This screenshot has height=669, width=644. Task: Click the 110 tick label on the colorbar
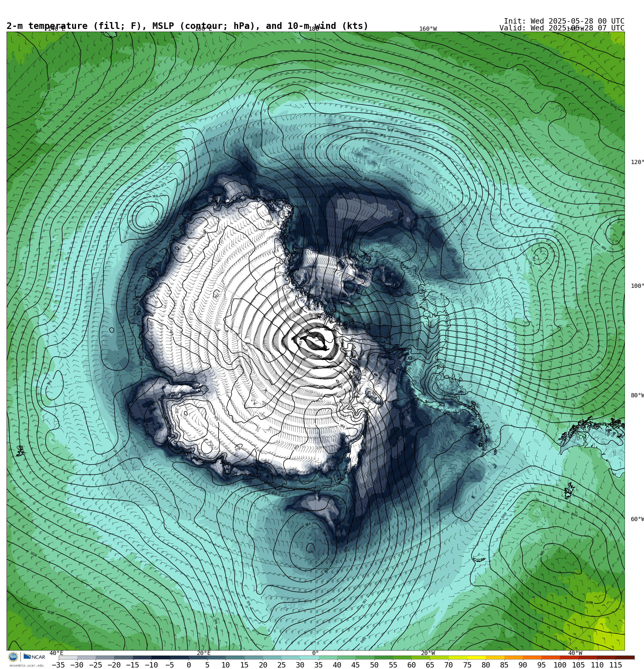pos(597,665)
